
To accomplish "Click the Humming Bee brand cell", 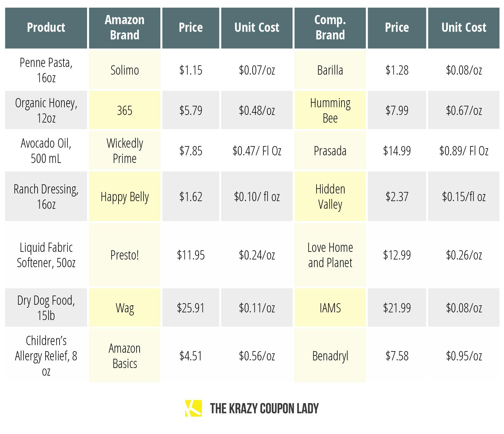I will (x=330, y=110).
